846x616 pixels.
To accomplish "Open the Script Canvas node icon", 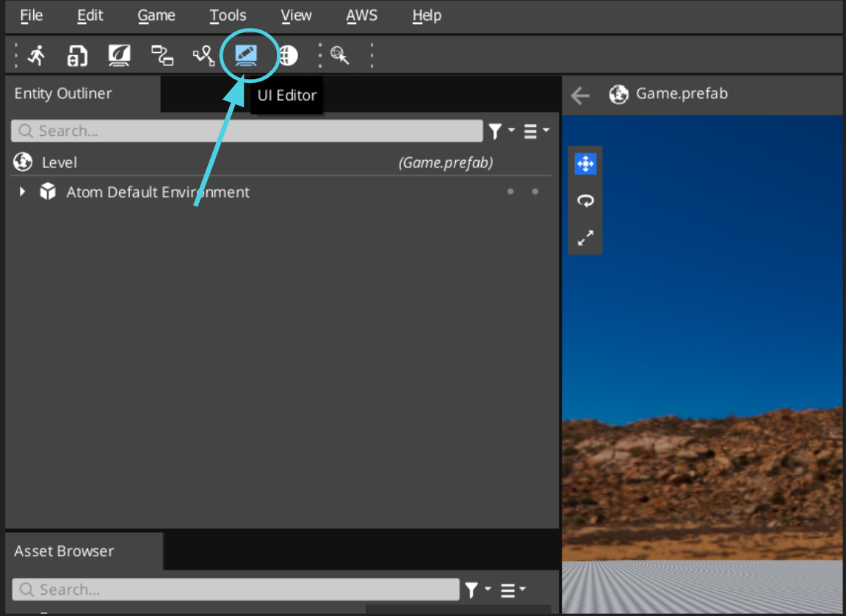I will pyautogui.click(x=162, y=56).
